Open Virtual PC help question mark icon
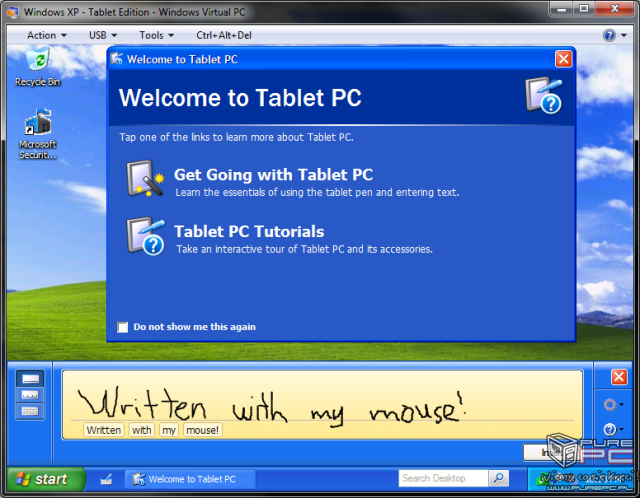640x498 pixels. pyautogui.click(x=609, y=36)
